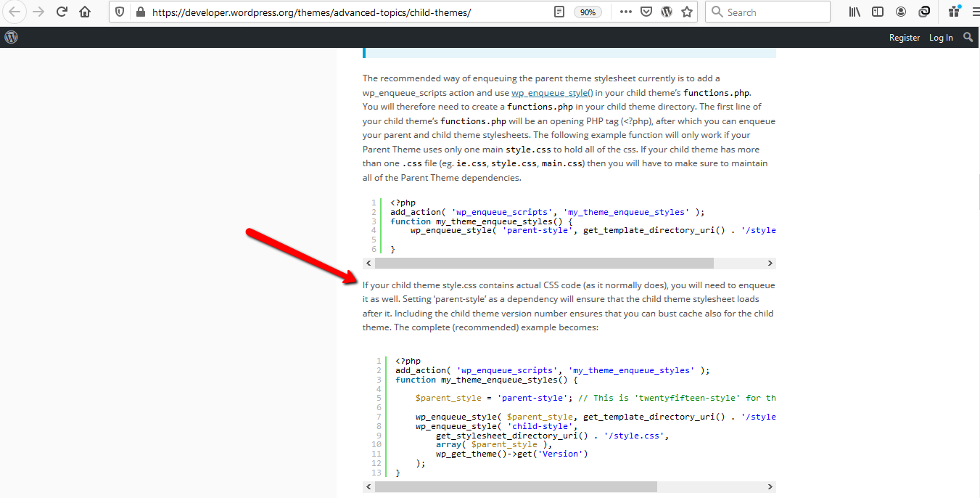Save page to Pocket
Viewport: 980px width, 498px height.
[646, 12]
